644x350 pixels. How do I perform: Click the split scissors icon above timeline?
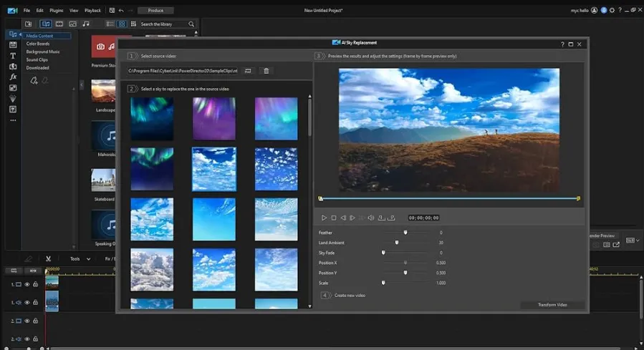(x=48, y=259)
